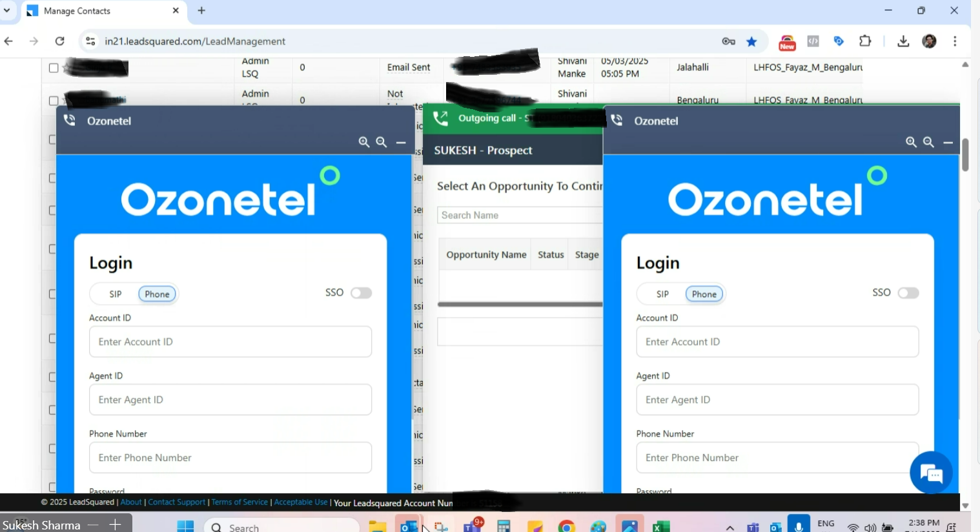
Task: Zoom in the right Ozonetel panel
Action: tap(911, 142)
